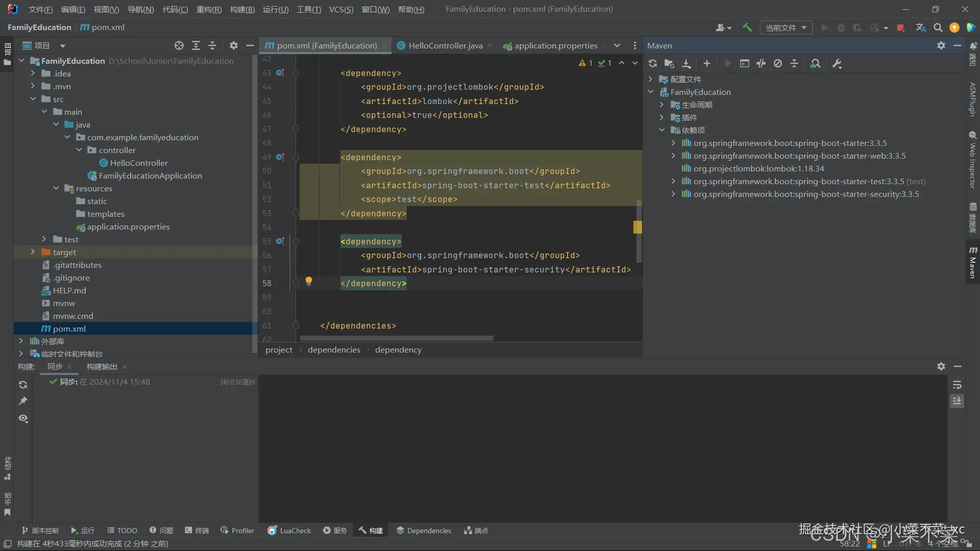Open the 重构(R) menu
Image resolution: width=980 pixels, height=551 pixels.
(209, 9)
